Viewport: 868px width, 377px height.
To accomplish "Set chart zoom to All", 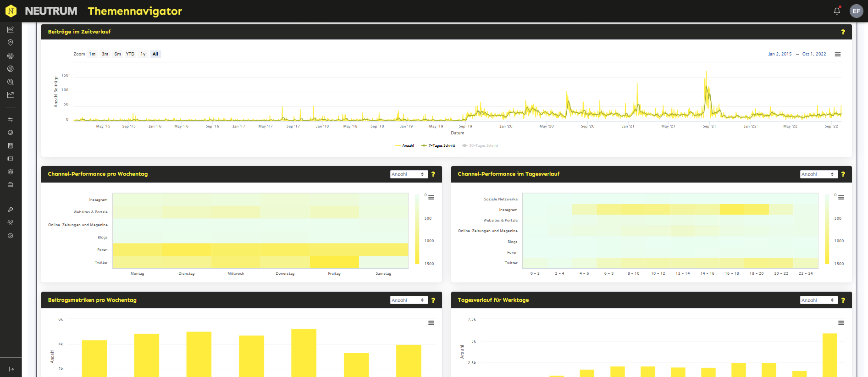I will coord(155,54).
